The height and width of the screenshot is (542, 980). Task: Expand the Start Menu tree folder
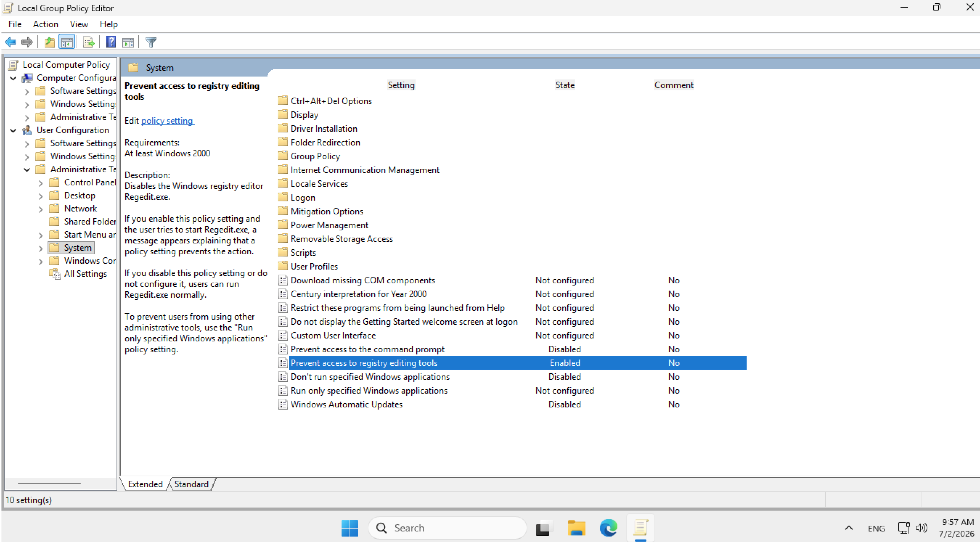point(41,235)
